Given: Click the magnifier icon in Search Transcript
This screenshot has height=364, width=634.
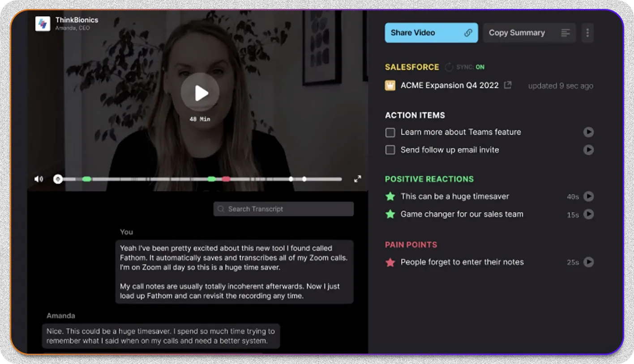Looking at the screenshot, I should tap(221, 209).
